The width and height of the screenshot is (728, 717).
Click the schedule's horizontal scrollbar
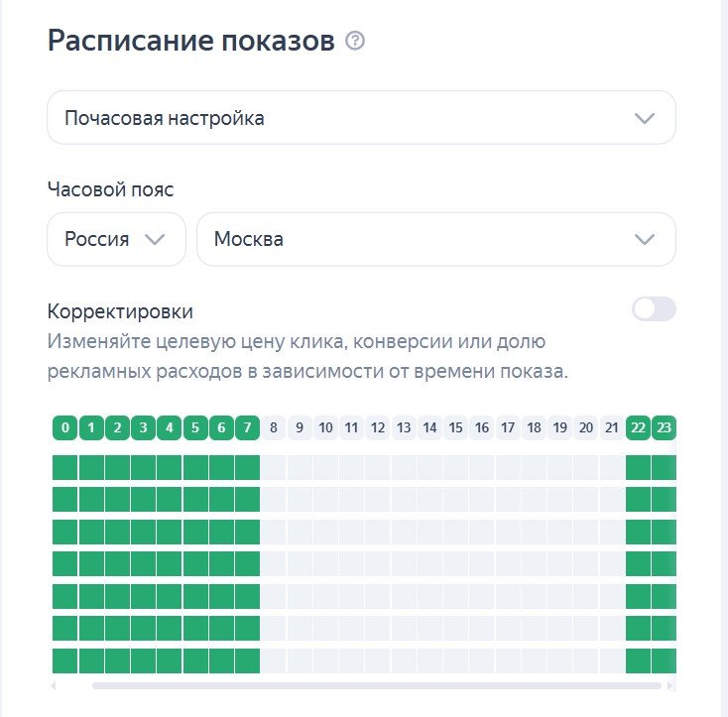[376, 685]
